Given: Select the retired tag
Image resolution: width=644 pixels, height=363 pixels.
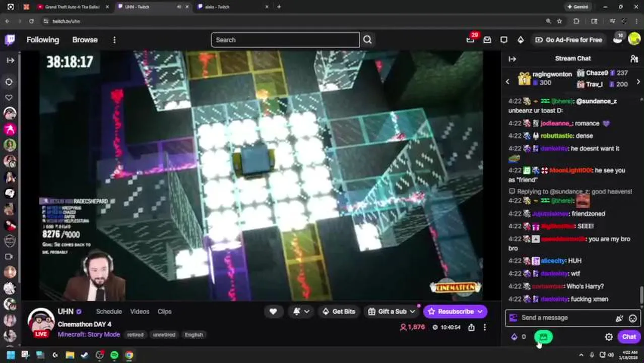Looking at the screenshot, I should (x=135, y=335).
